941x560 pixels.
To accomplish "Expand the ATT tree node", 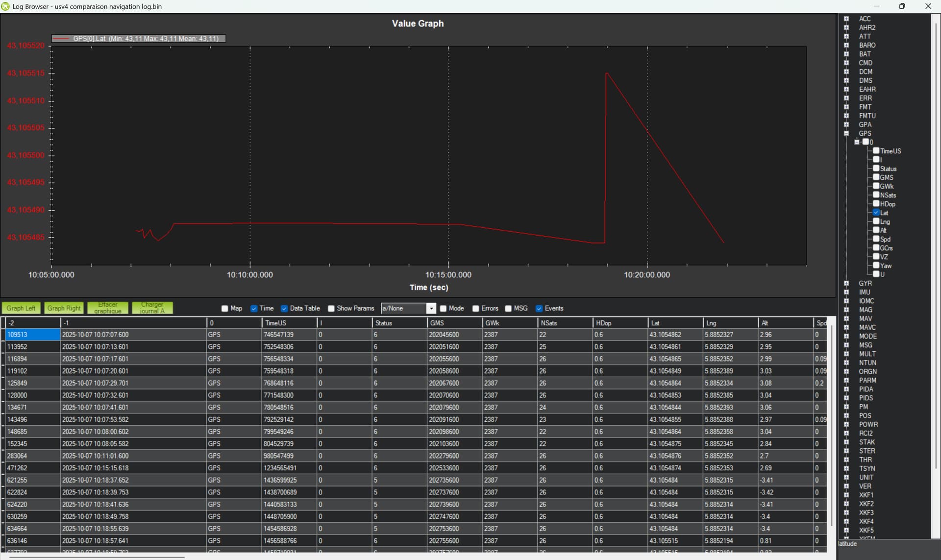I will [x=846, y=36].
